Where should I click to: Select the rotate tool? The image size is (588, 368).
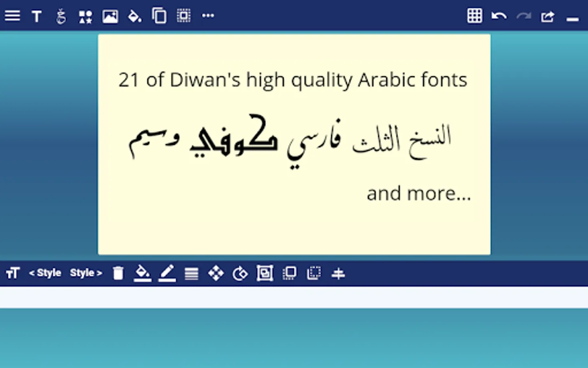click(240, 273)
